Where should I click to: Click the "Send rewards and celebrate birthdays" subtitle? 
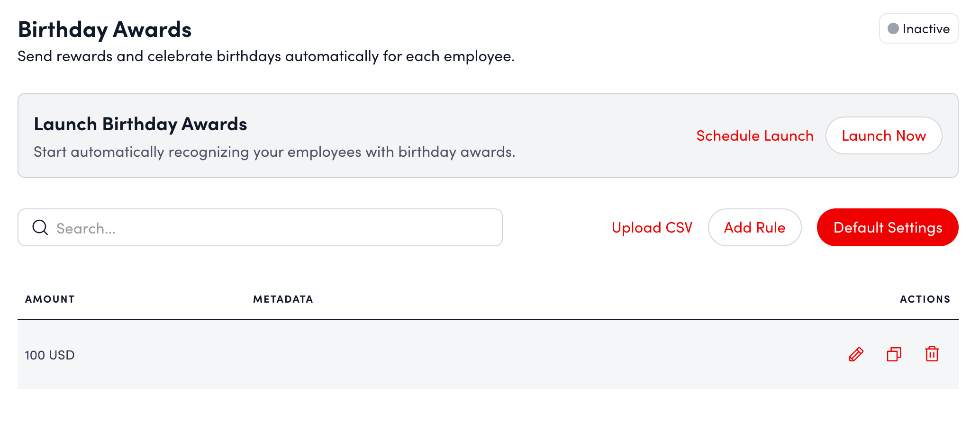coord(266,56)
